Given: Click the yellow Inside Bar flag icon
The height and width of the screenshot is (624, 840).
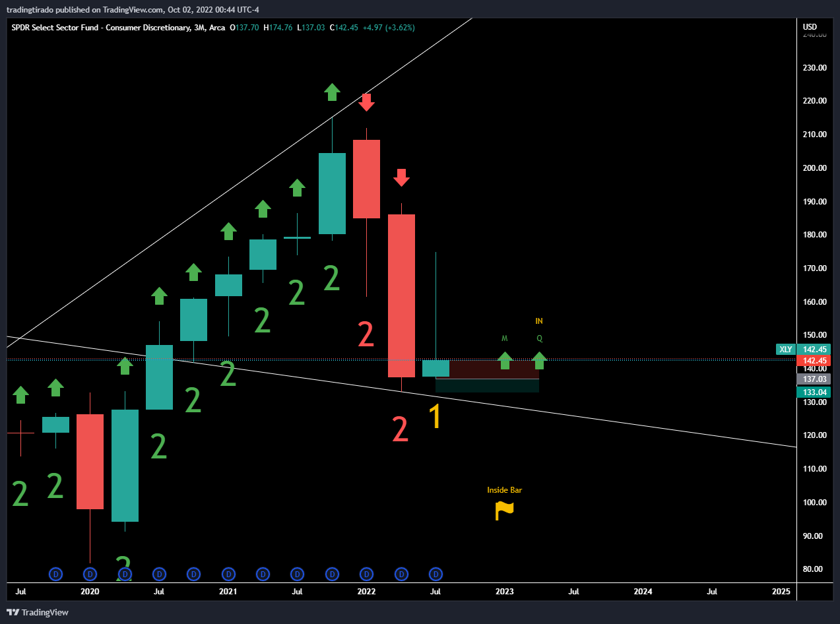Looking at the screenshot, I should pyautogui.click(x=504, y=511).
